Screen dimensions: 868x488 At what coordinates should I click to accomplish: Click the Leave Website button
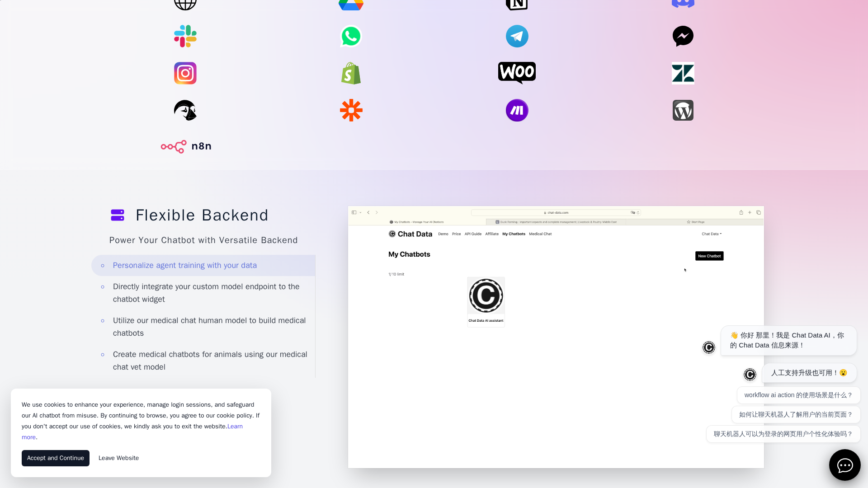tap(118, 458)
